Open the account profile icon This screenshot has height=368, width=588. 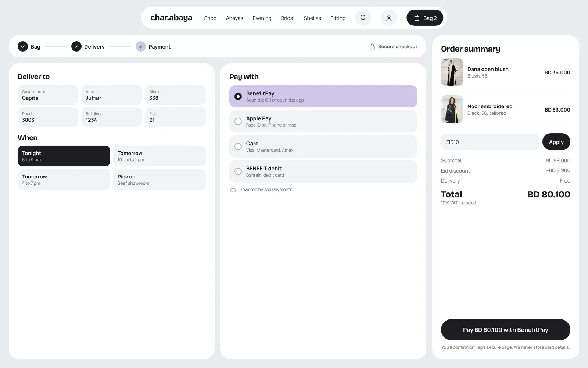[389, 18]
